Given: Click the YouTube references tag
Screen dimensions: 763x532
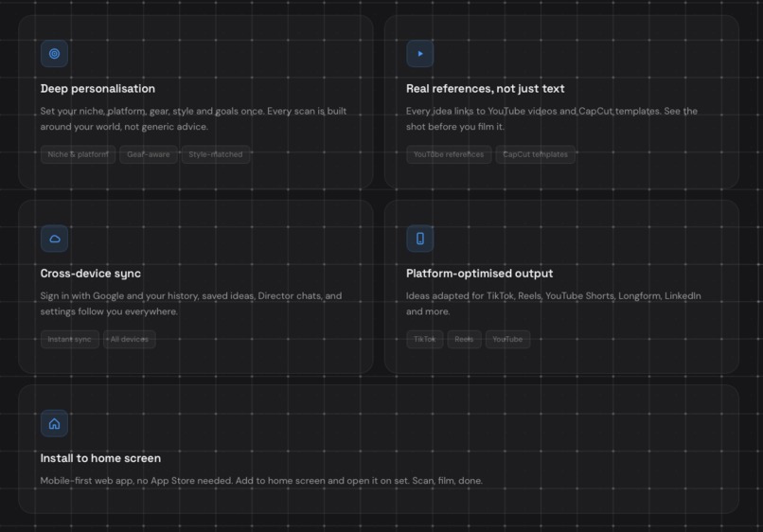Looking at the screenshot, I should pyautogui.click(x=449, y=154).
